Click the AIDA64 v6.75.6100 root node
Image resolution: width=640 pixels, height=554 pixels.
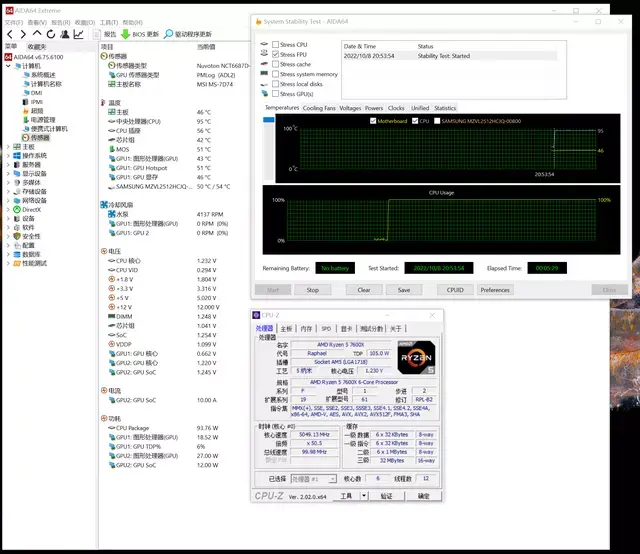coord(34,57)
